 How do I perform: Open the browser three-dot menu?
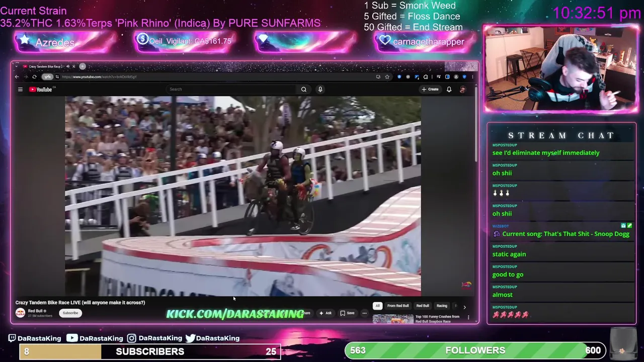pos(472,77)
